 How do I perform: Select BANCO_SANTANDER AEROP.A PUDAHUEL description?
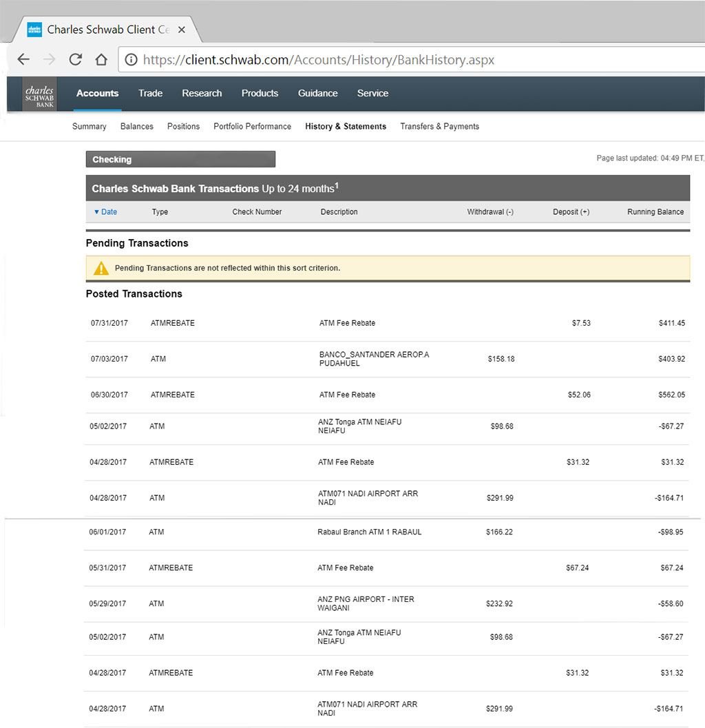(374, 359)
